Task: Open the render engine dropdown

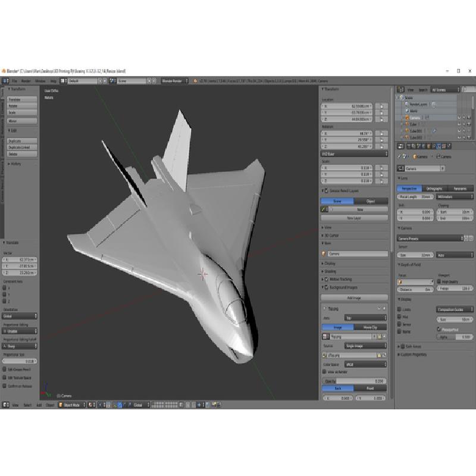Action: tap(175, 81)
